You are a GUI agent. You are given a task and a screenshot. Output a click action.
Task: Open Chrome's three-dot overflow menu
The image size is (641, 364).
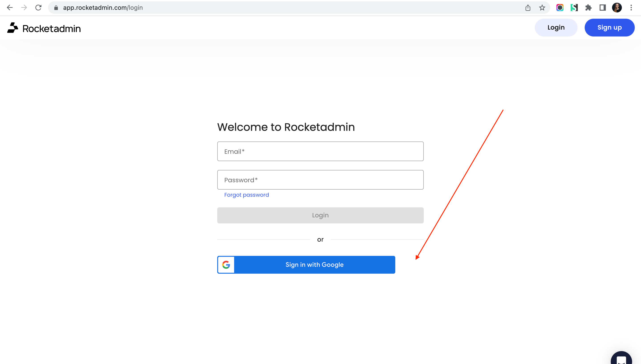click(x=631, y=8)
